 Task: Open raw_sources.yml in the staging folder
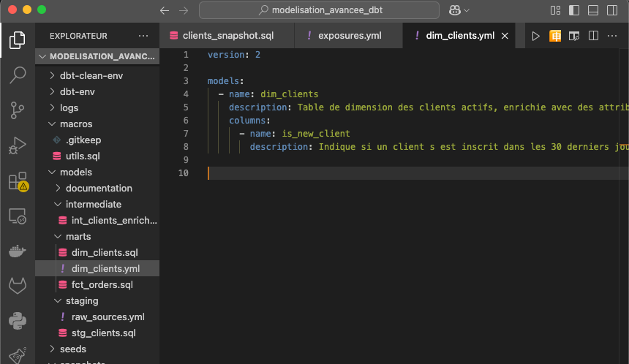[97, 316]
